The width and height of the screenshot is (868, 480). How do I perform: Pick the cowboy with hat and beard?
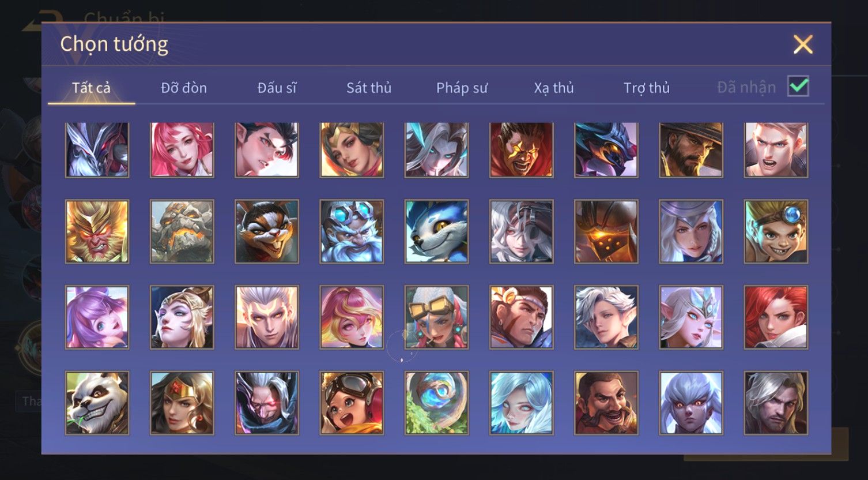pos(691,149)
